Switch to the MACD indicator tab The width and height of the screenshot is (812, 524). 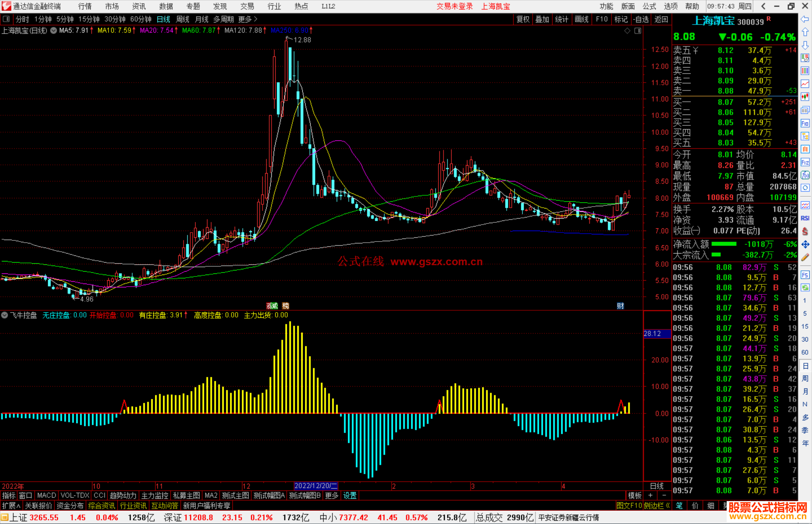pos(47,495)
